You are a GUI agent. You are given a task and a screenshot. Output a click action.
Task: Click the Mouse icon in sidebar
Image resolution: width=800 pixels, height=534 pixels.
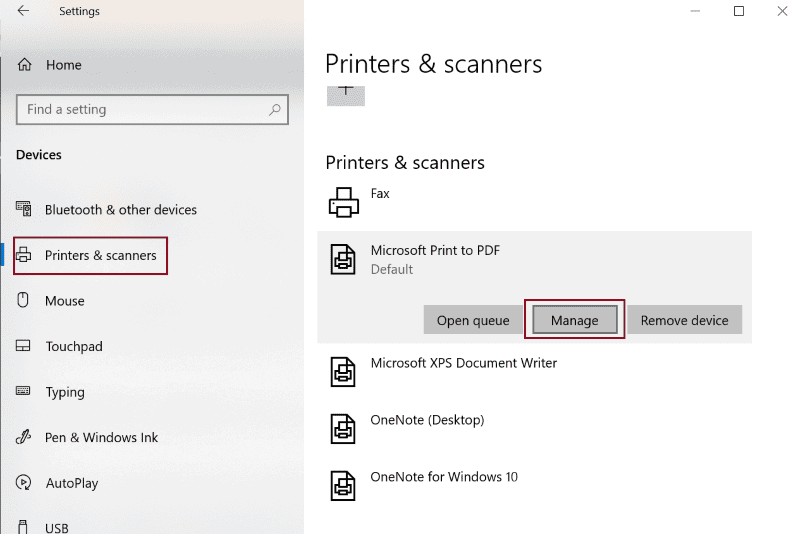tap(23, 300)
